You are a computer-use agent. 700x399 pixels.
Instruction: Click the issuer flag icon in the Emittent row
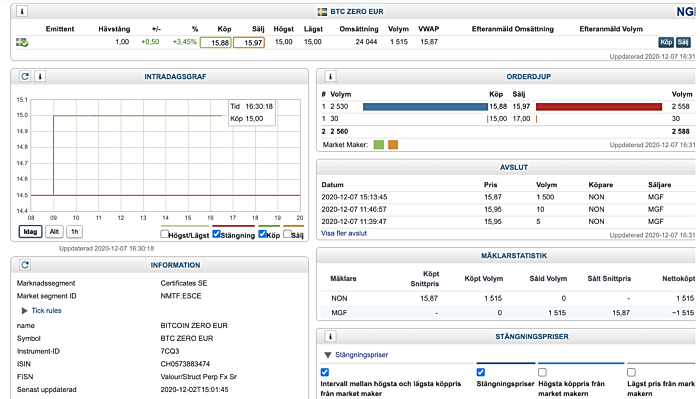coord(22,42)
